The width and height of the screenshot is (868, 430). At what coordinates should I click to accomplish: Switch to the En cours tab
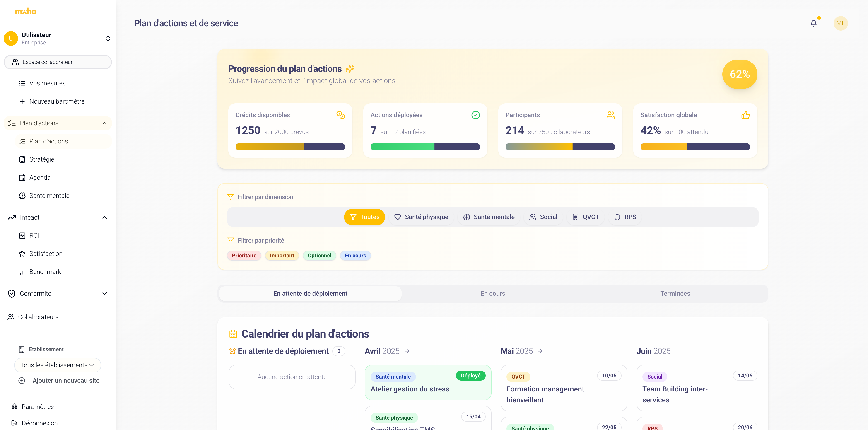(x=492, y=294)
